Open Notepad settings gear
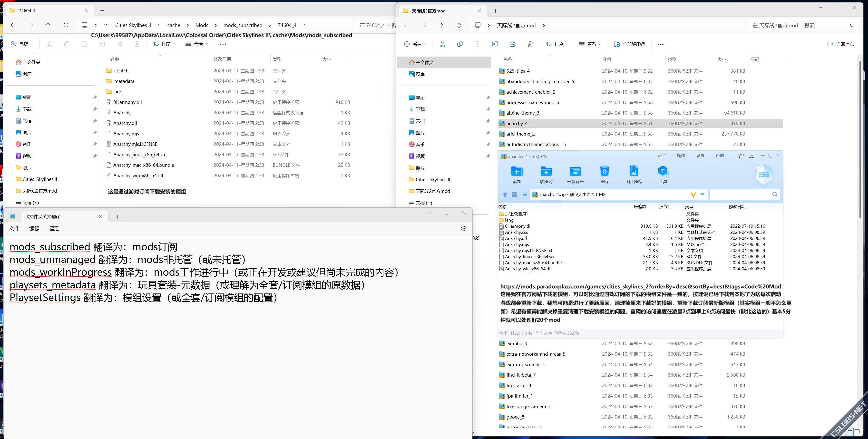The height and width of the screenshot is (439, 868). (464, 228)
